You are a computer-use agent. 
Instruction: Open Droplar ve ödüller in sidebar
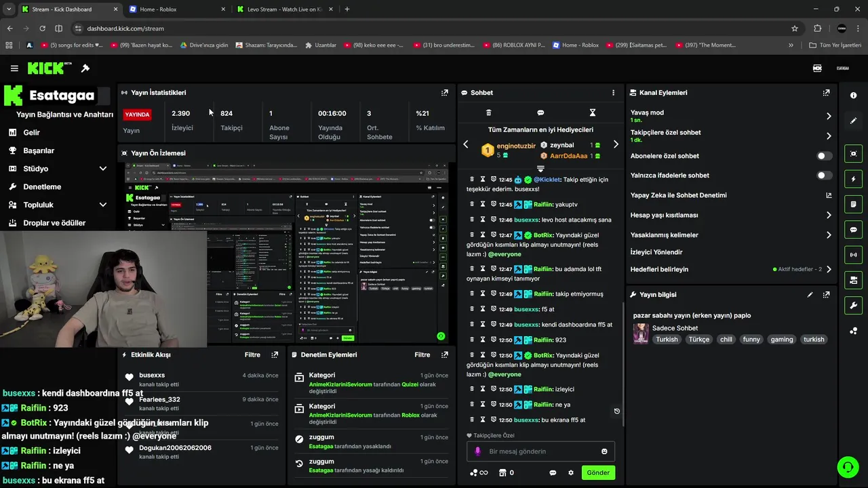[x=54, y=223]
